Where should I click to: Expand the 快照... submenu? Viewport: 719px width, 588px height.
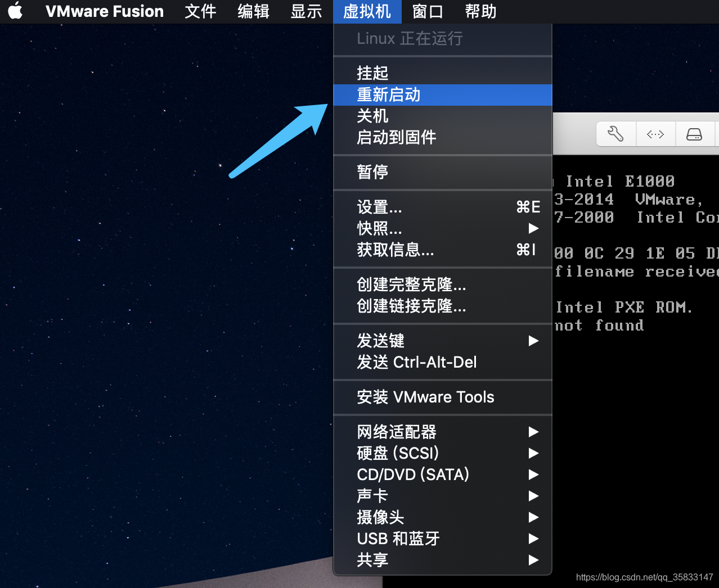443,228
